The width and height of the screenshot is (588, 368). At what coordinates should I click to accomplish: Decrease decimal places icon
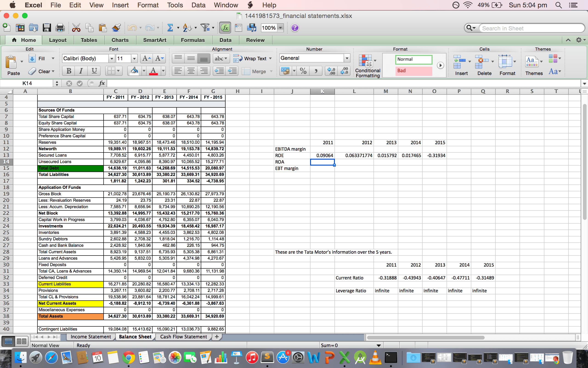(344, 71)
